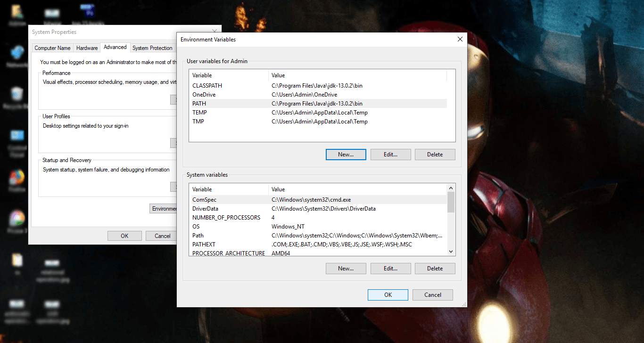Screen dimensions: 644x343
Task: Open the System Protection tab
Action: (x=152, y=48)
